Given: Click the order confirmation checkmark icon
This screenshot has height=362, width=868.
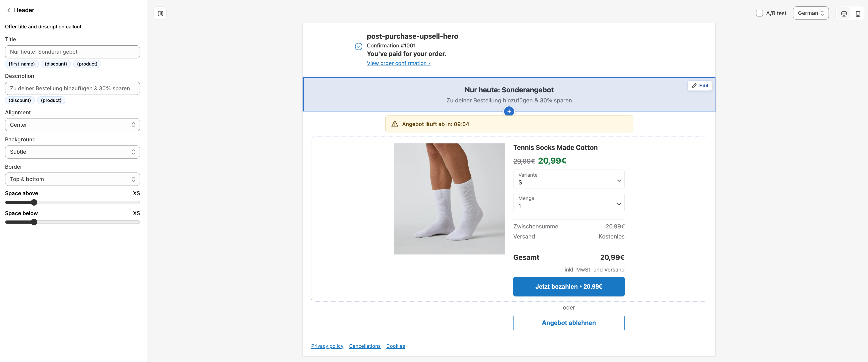Looking at the screenshot, I should (x=359, y=47).
